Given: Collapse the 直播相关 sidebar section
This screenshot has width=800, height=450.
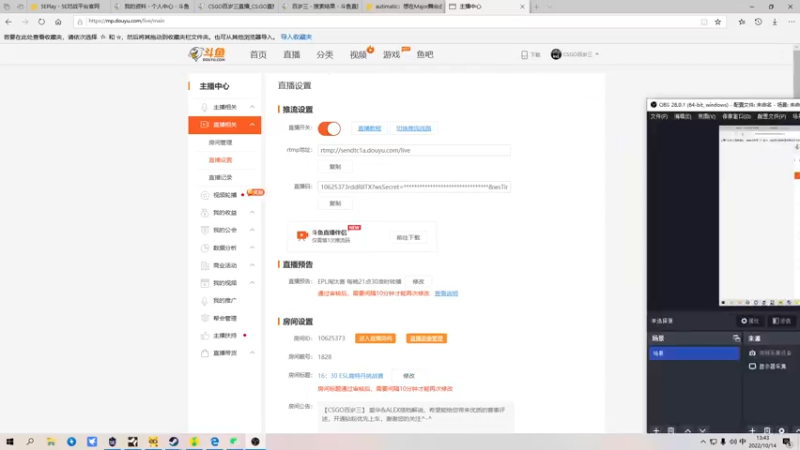Looking at the screenshot, I should click(252, 124).
